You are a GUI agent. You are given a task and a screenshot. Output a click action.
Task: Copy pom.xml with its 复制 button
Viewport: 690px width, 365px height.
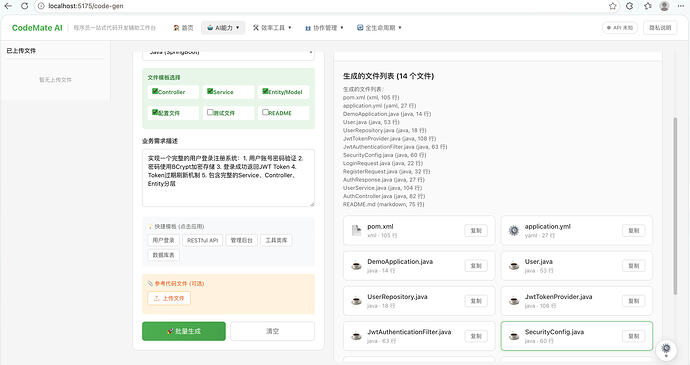tap(476, 230)
